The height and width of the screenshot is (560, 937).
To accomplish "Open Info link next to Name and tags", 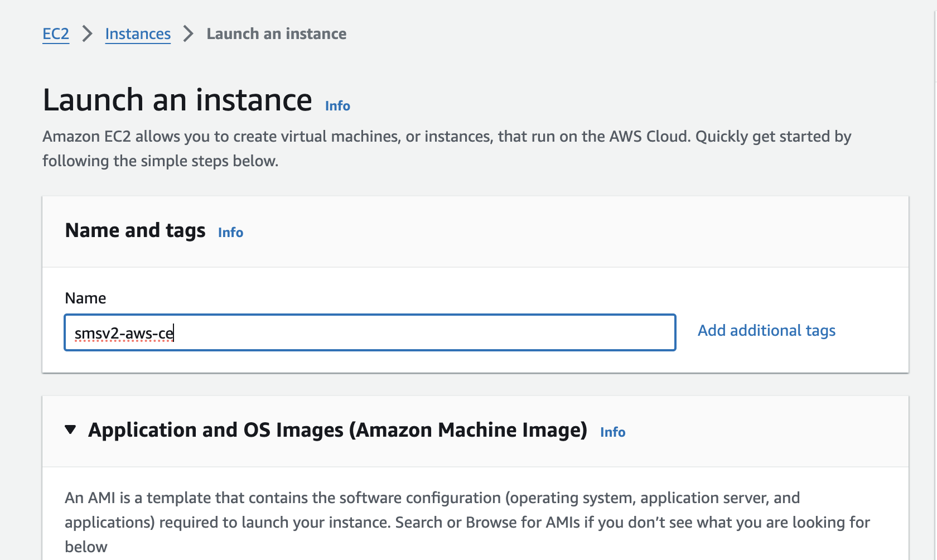I will point(230,233).
